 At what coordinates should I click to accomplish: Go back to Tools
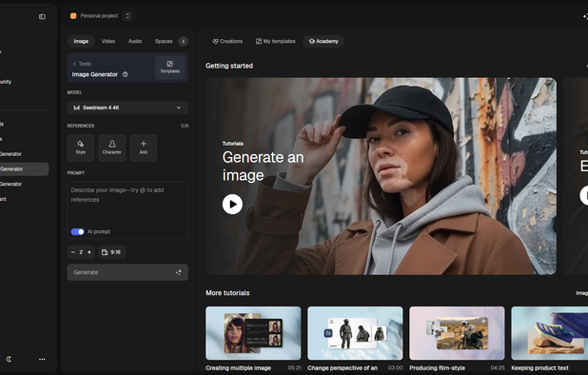click(x=82, y=64)
